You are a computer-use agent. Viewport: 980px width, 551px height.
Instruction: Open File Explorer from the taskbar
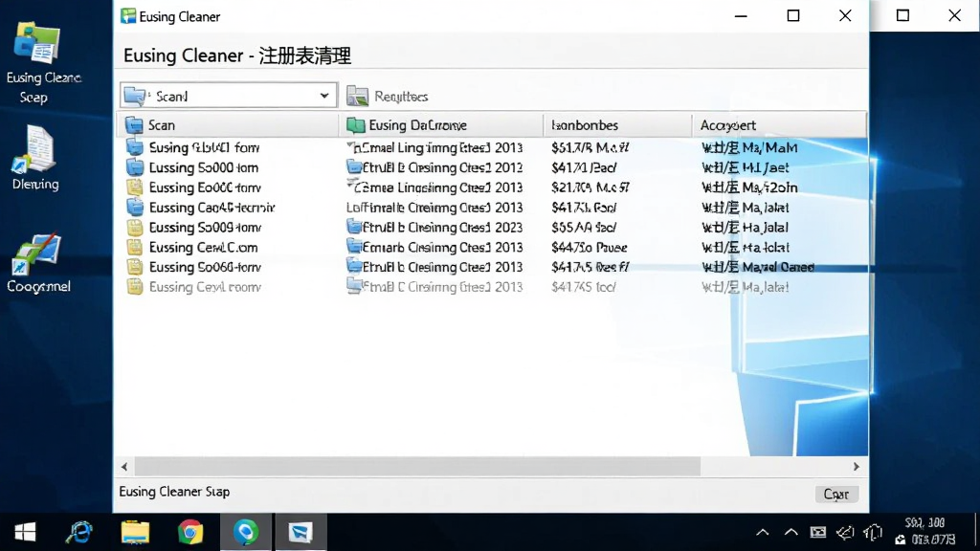pos(135,532)
